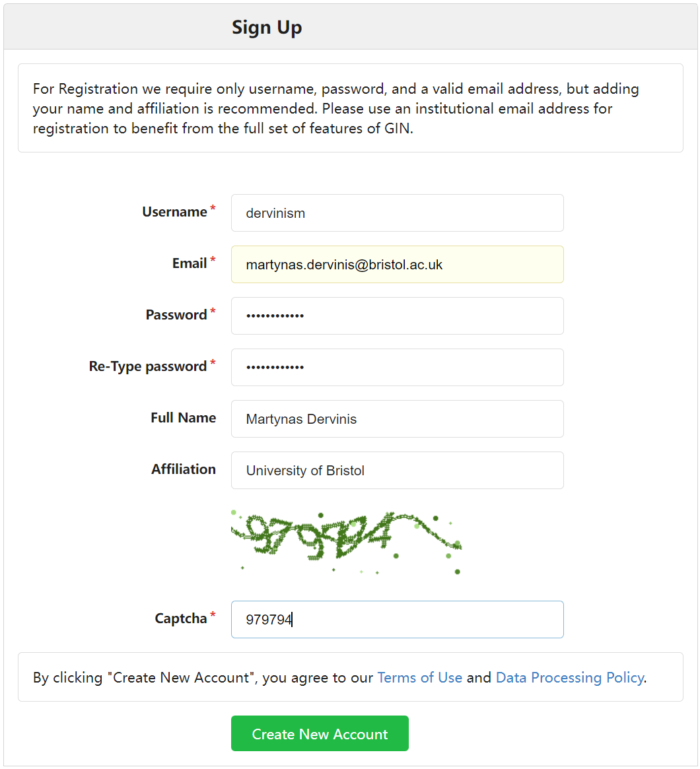Click the Username label text
The height and width of the screenshot is (769, 700).
174,212
